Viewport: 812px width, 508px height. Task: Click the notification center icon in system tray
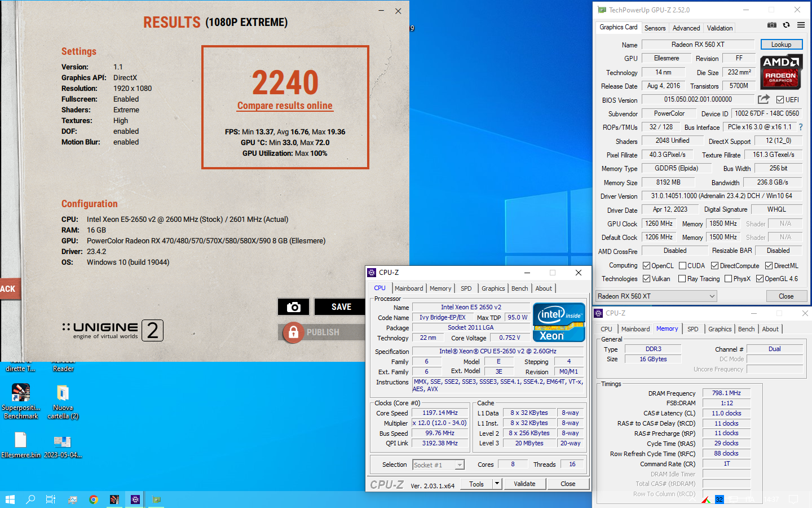(x=793, y=500)
